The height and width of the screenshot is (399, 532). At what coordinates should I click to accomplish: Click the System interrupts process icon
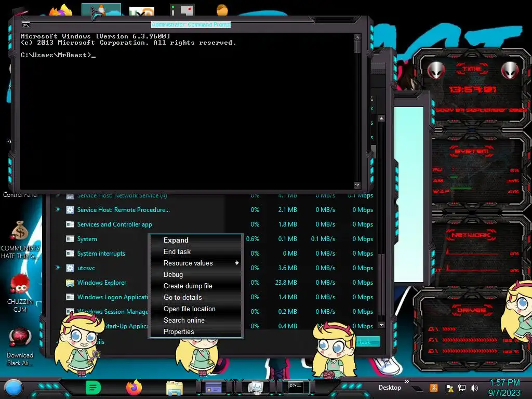point(70,254)
